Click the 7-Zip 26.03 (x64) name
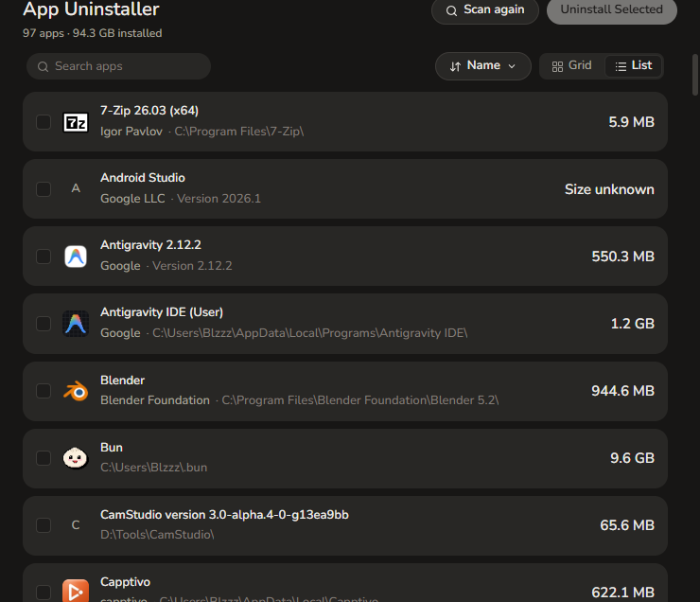 (x=149, y=111)
